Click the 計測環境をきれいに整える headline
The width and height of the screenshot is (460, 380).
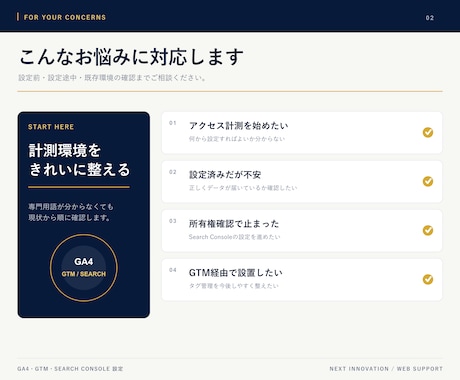tap(79, 160)
